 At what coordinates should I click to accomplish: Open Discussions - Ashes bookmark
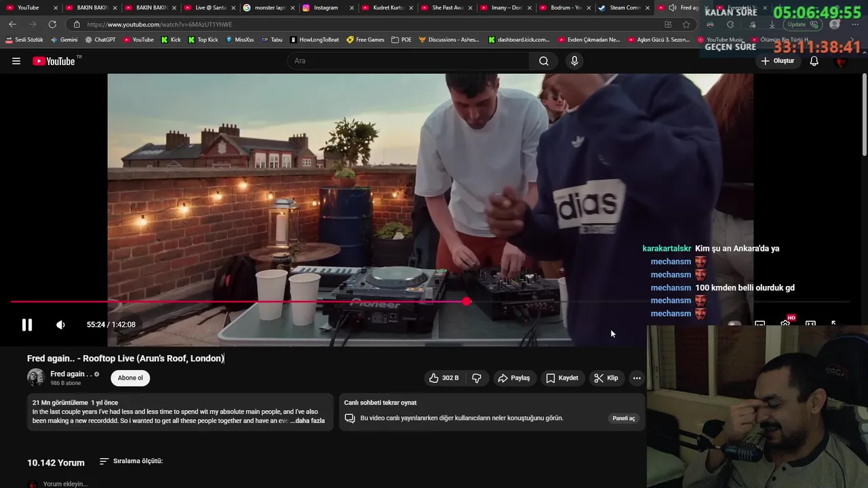449,40
